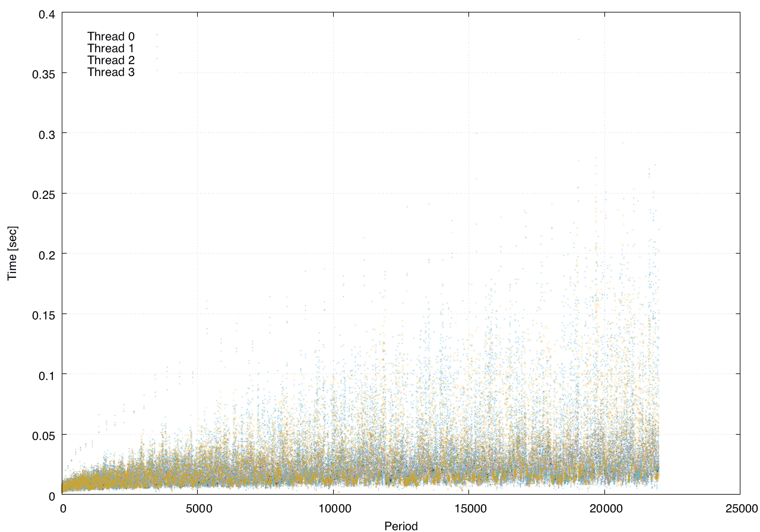The height and width of the screenshot is (532, 760).
Task: Click the 0.1 y-axis tick label
Action: tap(46, 375)
